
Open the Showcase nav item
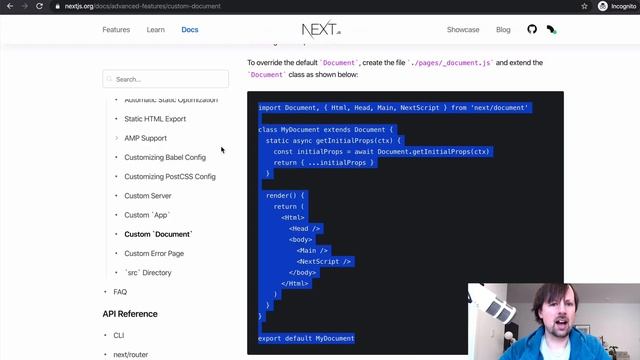coord(463,30)
